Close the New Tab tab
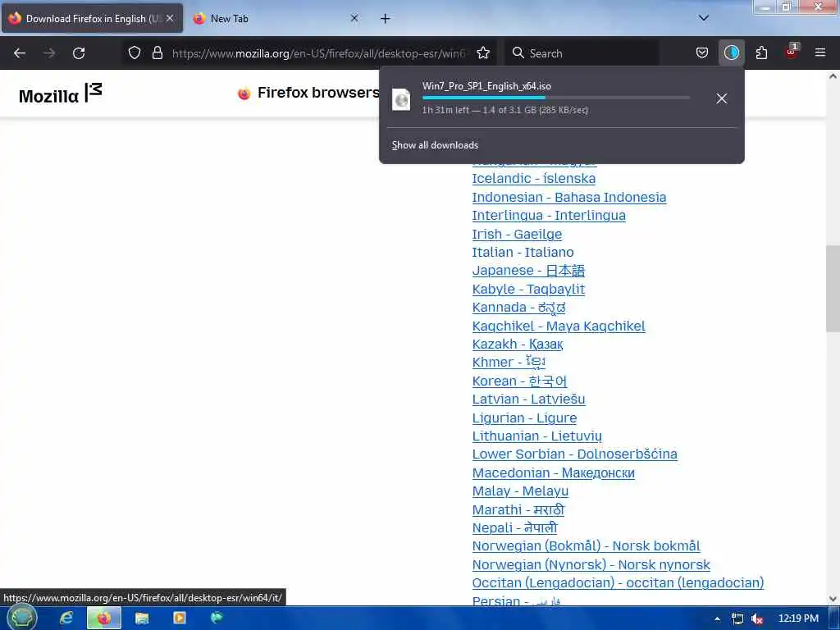The height and width of the screenshot is (630, 840). (354, 18)
